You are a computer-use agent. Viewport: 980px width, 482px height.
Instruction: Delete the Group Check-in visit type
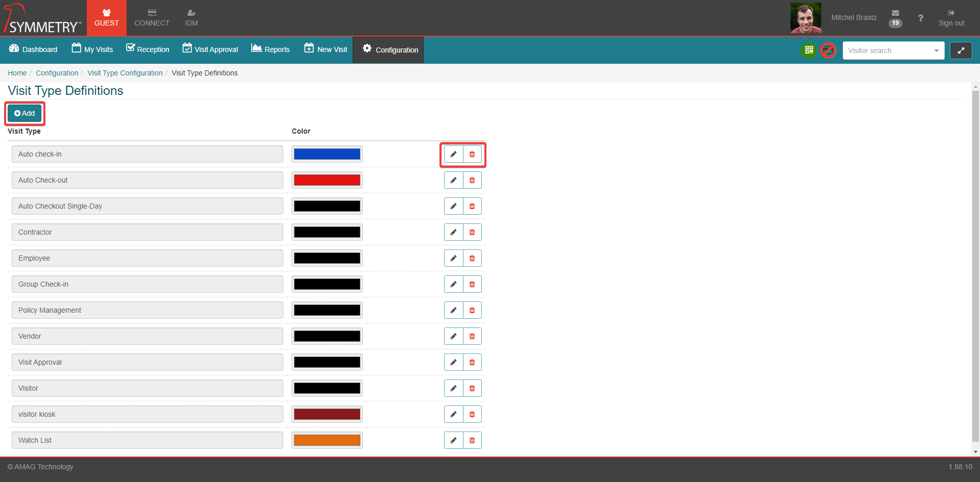tap(472, 284)
